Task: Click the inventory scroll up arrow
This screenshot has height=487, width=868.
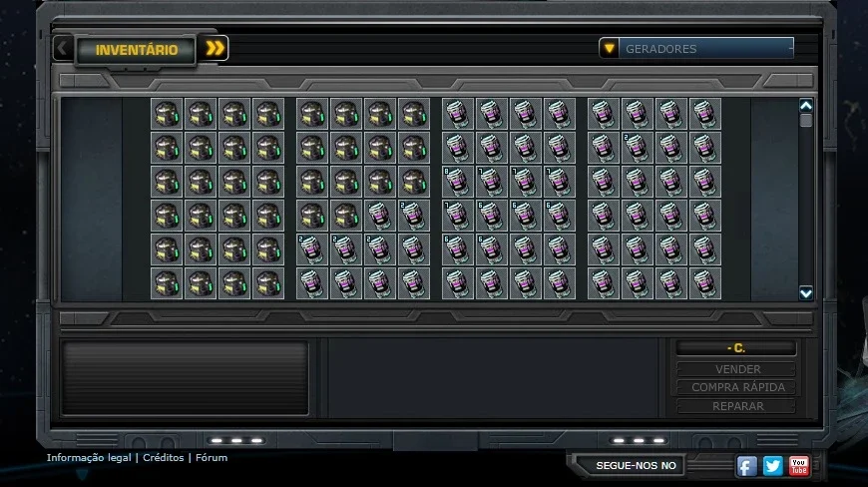Action: (806, 105)
